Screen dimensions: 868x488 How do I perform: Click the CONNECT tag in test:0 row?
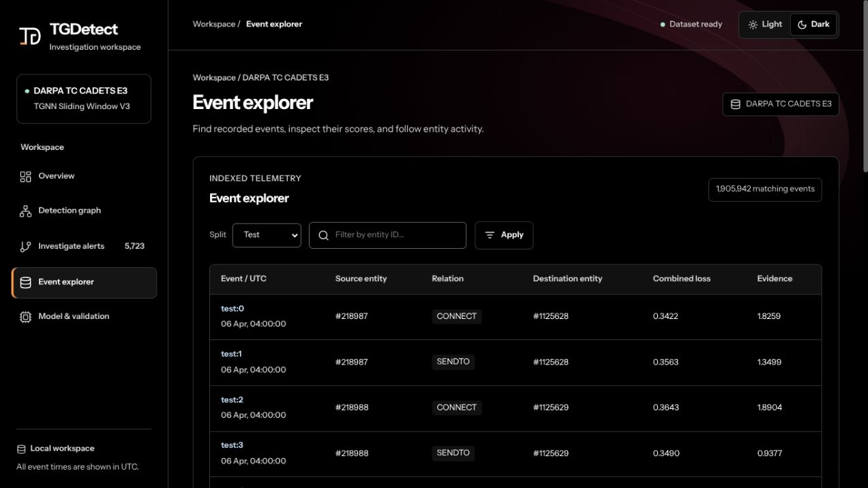456,317
